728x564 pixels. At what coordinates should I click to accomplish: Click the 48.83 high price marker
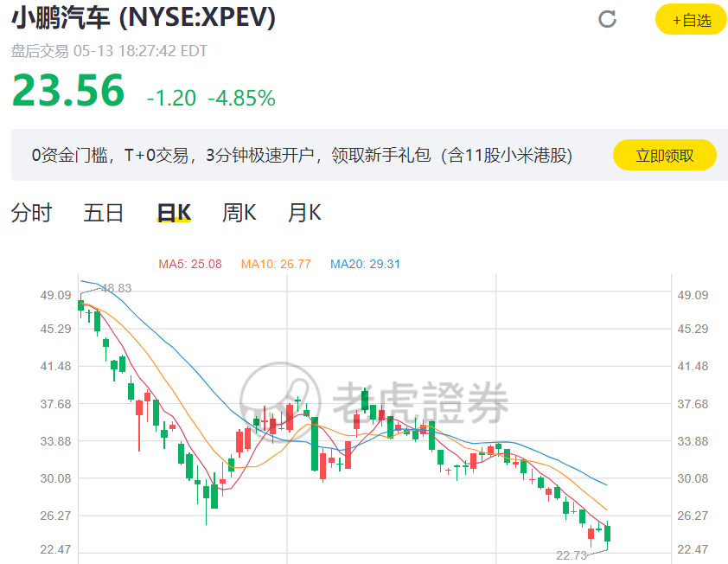coord(116,288)
